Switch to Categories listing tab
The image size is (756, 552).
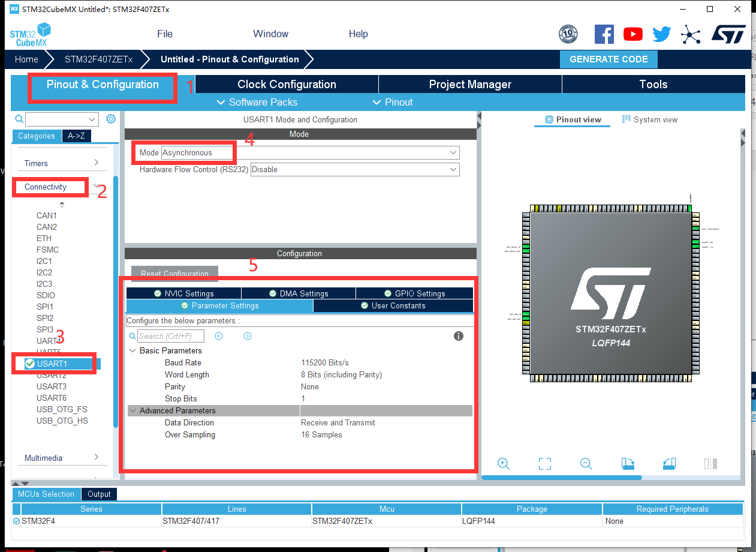[x=37, y=136]
